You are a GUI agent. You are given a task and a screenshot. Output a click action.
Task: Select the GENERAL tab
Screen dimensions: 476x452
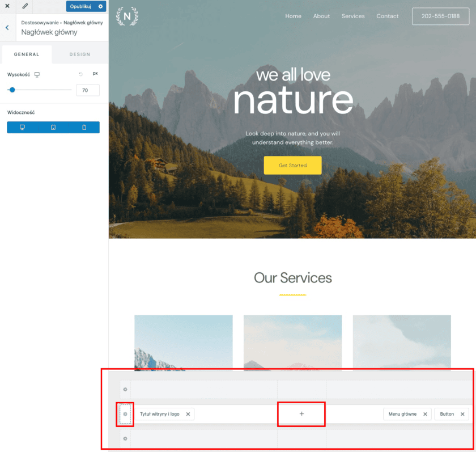click(x=27, y=54)
